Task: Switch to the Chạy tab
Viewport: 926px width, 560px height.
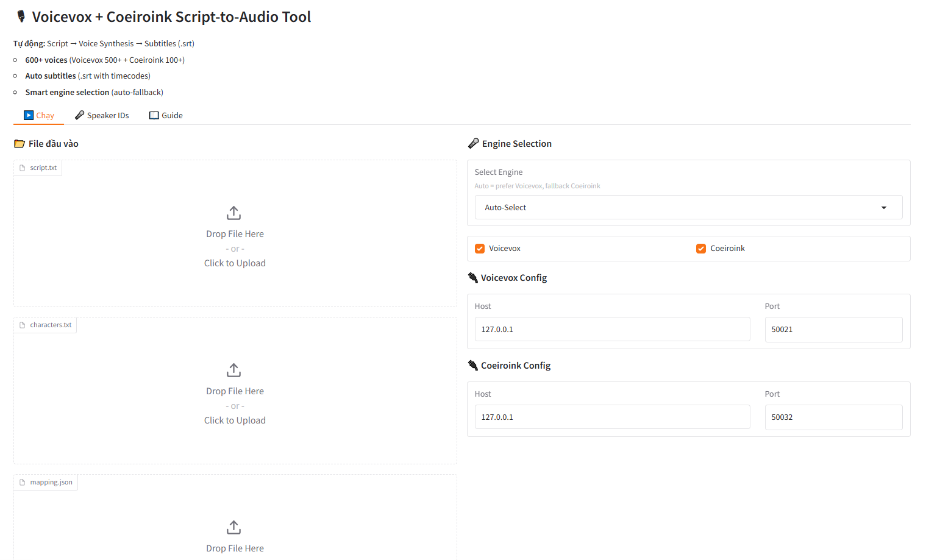Action: (x=39, y=115)
